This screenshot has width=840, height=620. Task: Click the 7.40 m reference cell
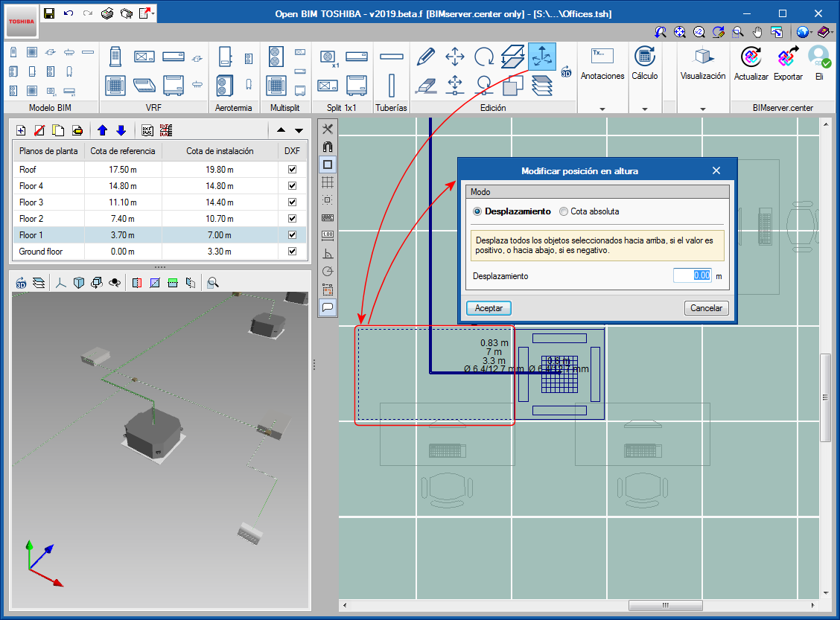coord(123,218)
